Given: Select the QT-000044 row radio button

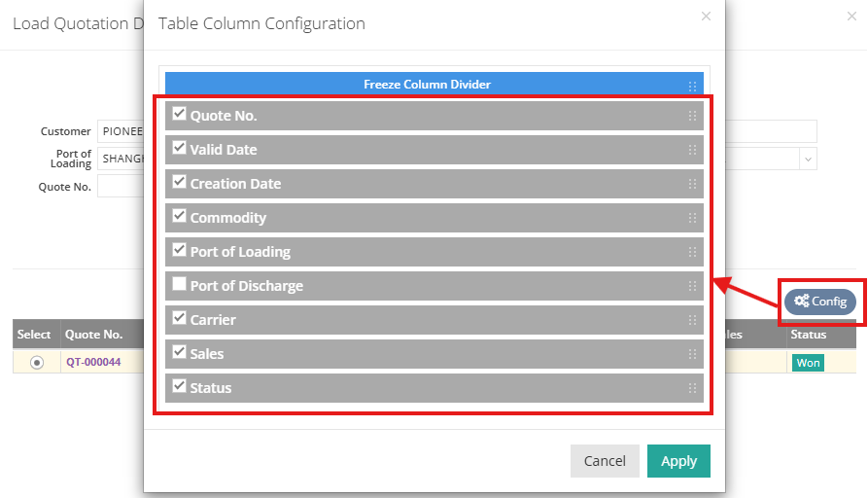Looking at the screenshot, I should coord(37,363).
